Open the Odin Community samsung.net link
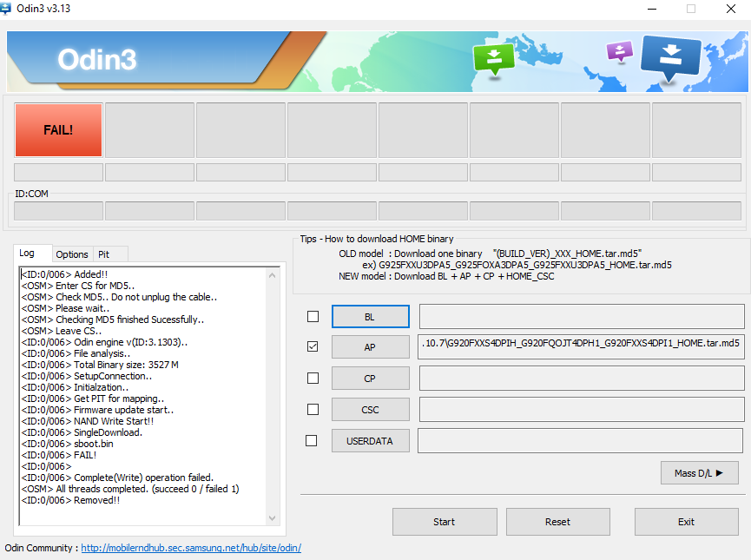This screenshot has width=751, height=560. (191, 548)
